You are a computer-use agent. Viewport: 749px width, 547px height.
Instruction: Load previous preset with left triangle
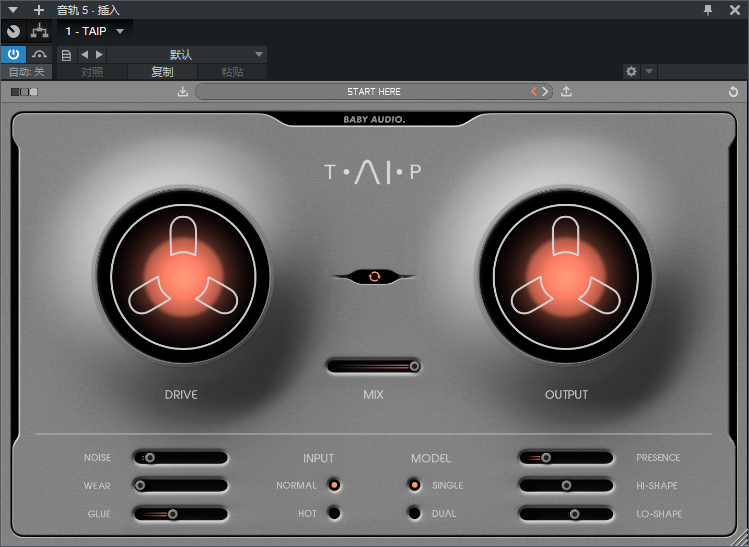click(x=85, y=54)
